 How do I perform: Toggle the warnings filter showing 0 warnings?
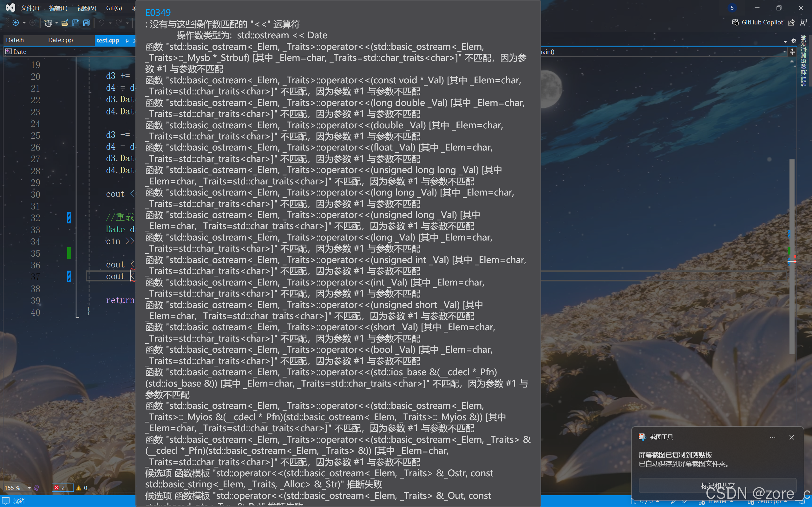click(82, 488)
